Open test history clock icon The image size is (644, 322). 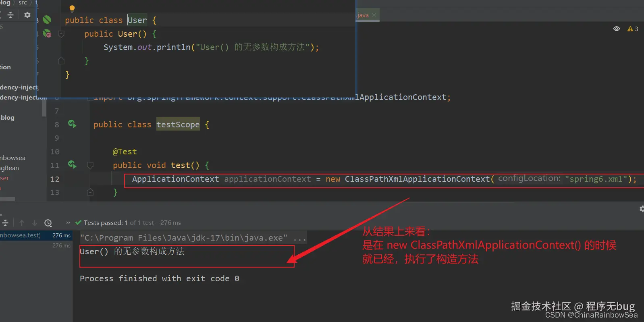coord(48,223)
